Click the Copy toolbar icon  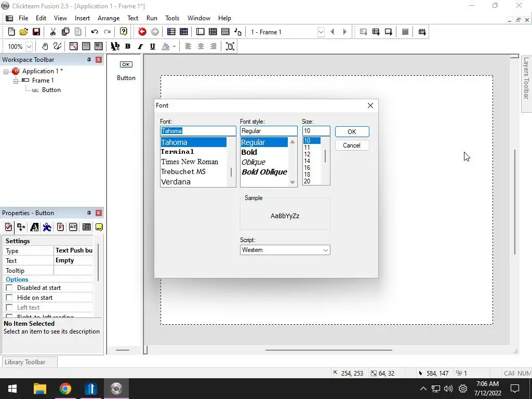coord(65,32)
